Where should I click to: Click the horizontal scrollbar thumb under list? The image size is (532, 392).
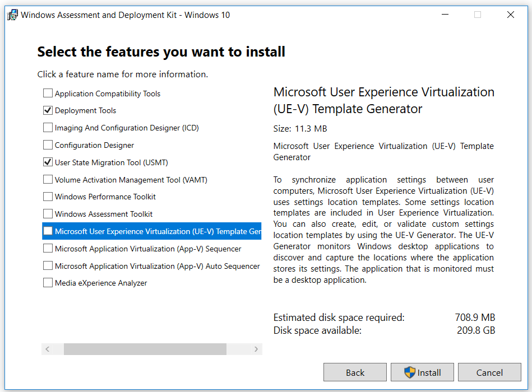click(x=145, y=349)
